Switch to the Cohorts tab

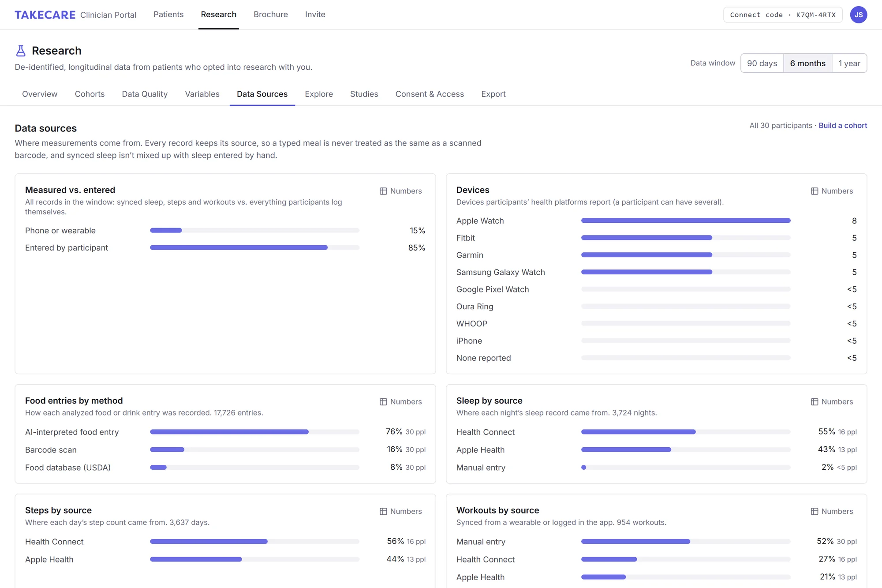point(90,94)
